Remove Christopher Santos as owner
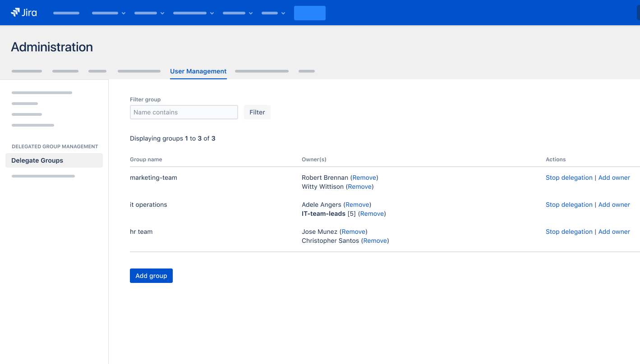The width and height of the screenshot is (640, 364). [375, 241]
